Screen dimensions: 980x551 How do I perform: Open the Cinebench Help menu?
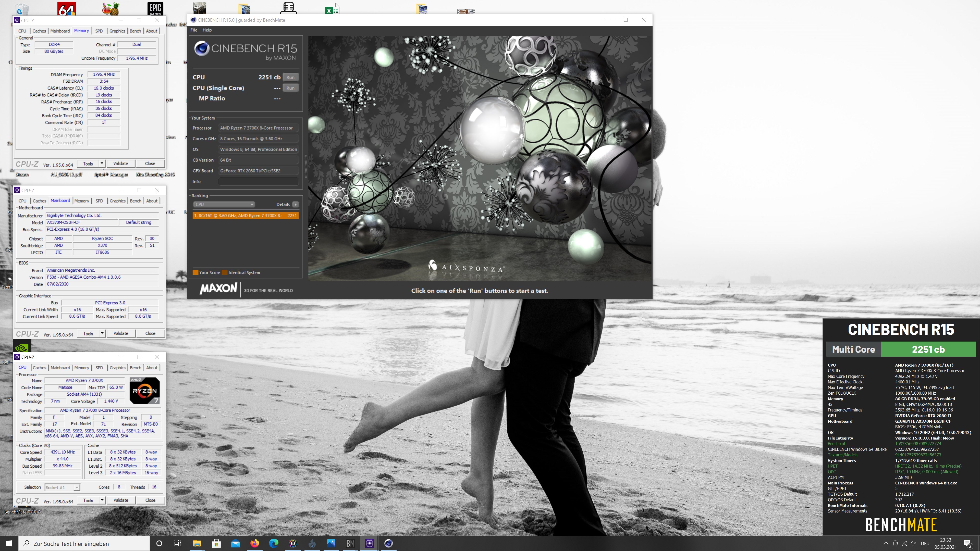207,30
